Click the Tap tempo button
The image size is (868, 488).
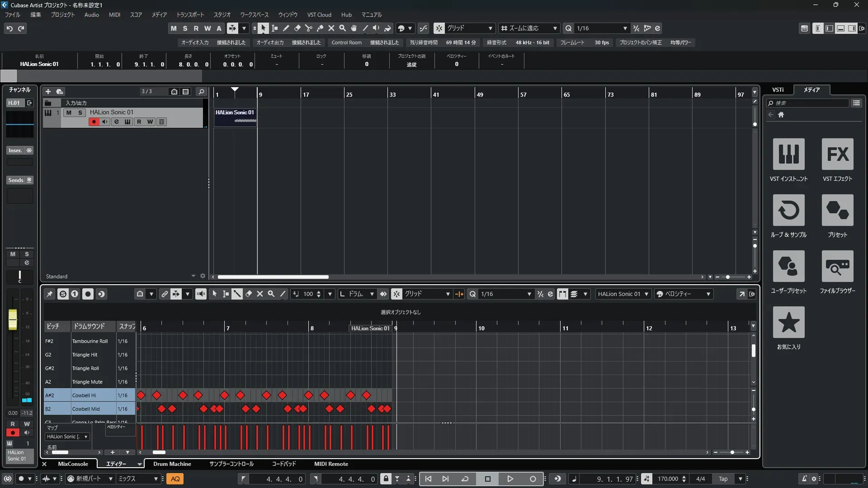click(x=723, y=479)
